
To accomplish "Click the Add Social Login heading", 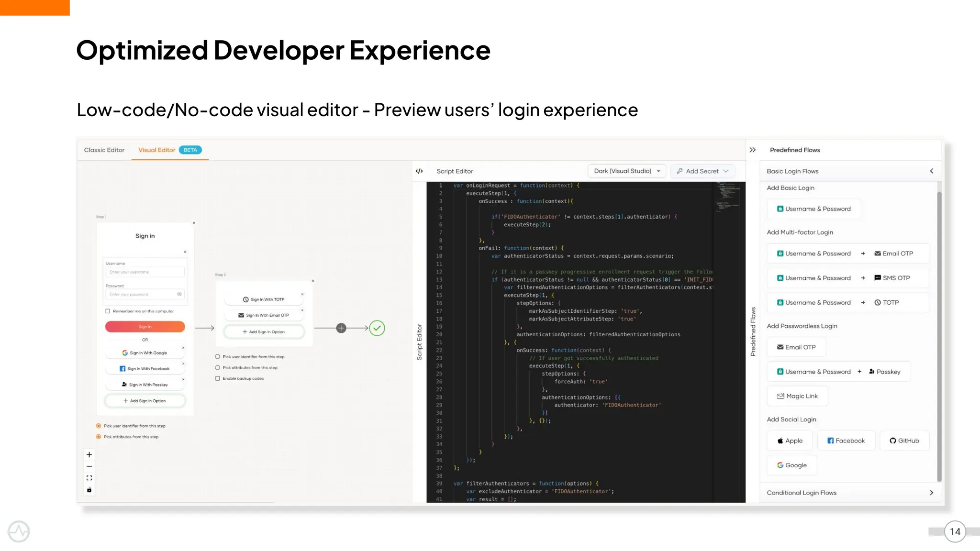I will pos(791,419).
